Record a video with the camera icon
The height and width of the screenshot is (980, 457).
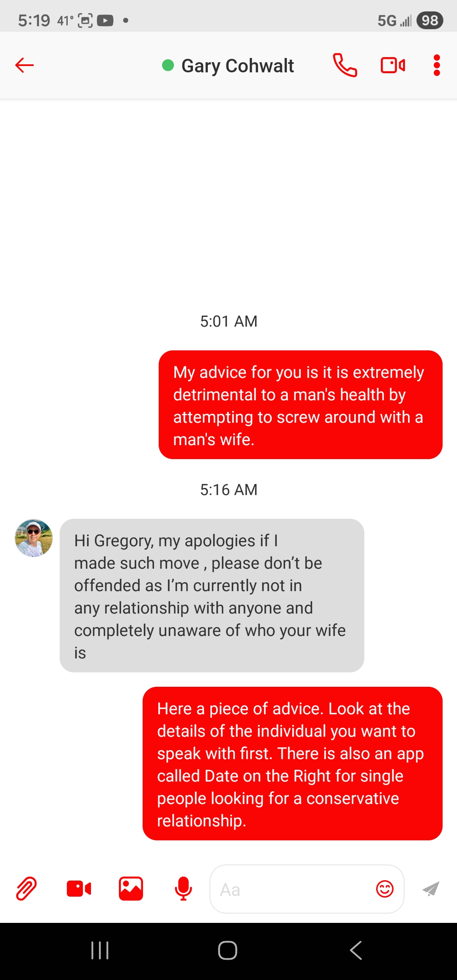click(79, 889)
